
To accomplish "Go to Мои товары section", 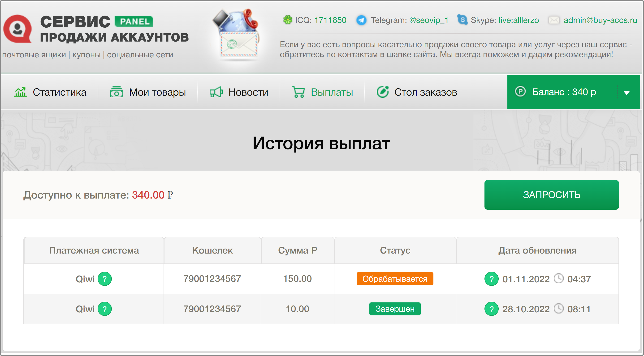I will (157, 92).
